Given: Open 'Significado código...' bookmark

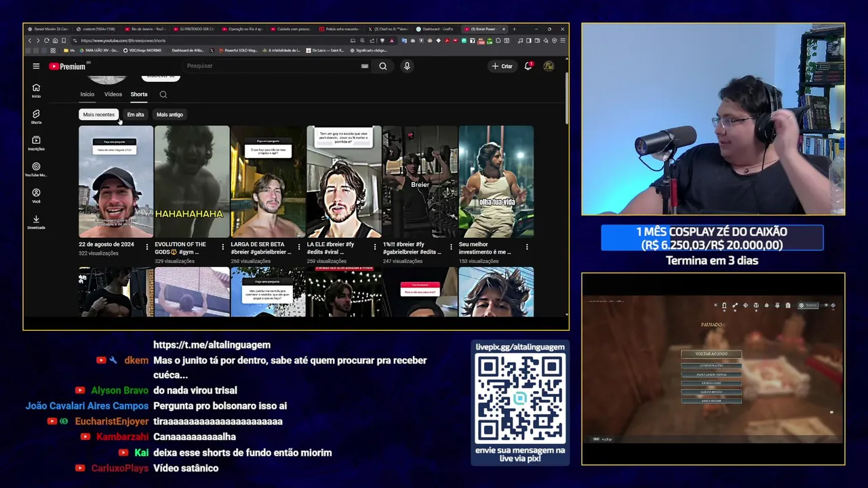Looking at the screenshot, I should [x=368, y=50].
